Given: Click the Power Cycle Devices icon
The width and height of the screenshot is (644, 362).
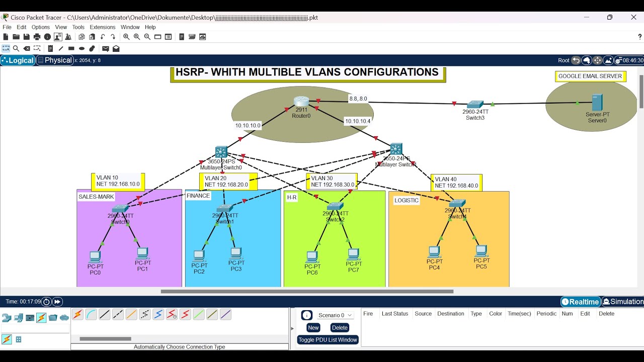Looking at the screenshot, I should click(x=46, y=302).
